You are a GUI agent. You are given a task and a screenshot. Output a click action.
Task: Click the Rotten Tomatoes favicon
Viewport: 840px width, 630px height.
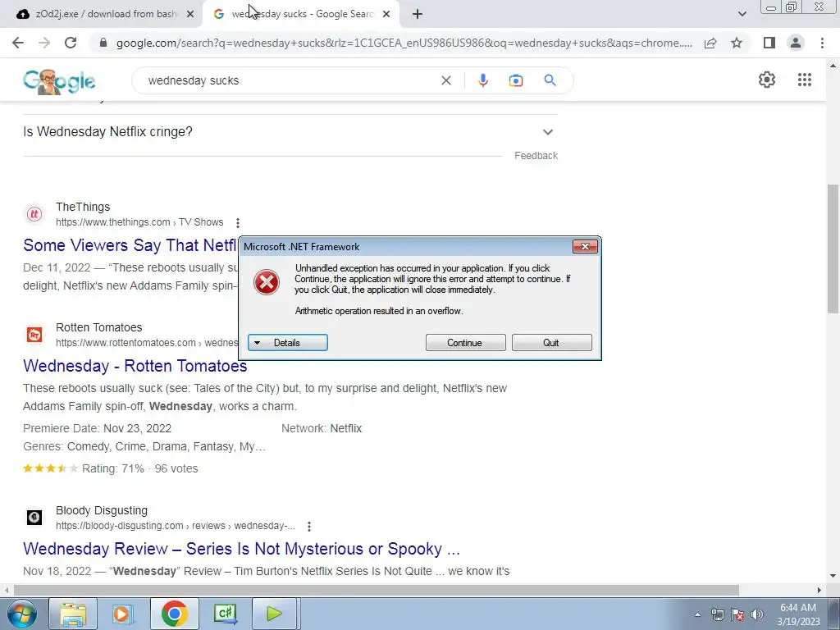pyautogui.click(x=34, y=335)
